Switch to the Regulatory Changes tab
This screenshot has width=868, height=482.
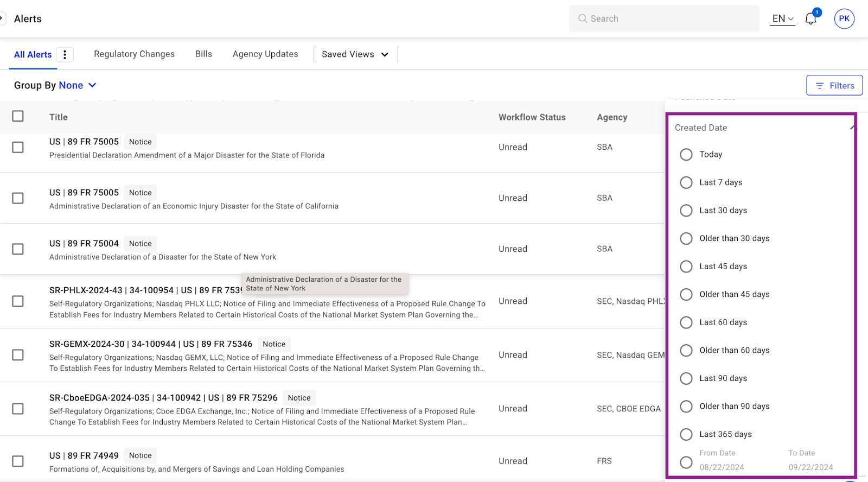[134, 54]
